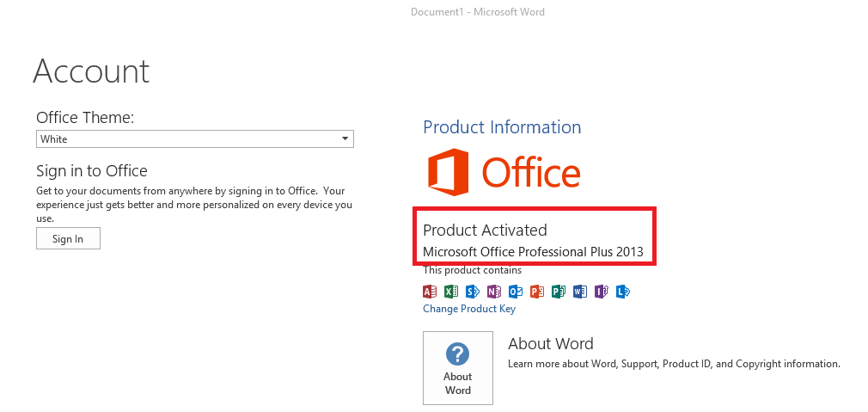Click 'Document1 - Microsoft Word' window title
This screenshot has height=412, width=868.
pos(478,12)
